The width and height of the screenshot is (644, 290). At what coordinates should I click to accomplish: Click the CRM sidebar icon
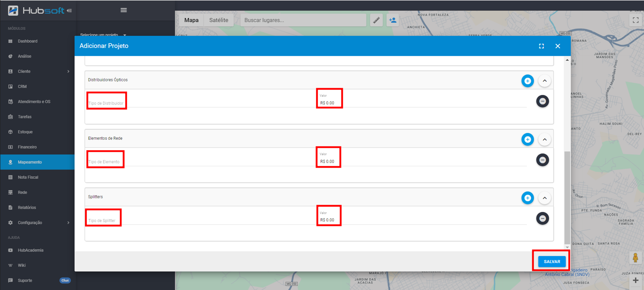pyautogui.click(x=10, y=86)
